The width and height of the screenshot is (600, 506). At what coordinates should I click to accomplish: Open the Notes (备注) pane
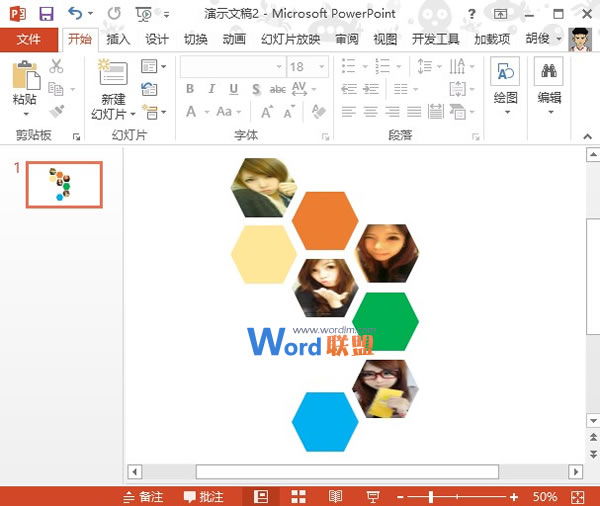click(x=143, y=497)
